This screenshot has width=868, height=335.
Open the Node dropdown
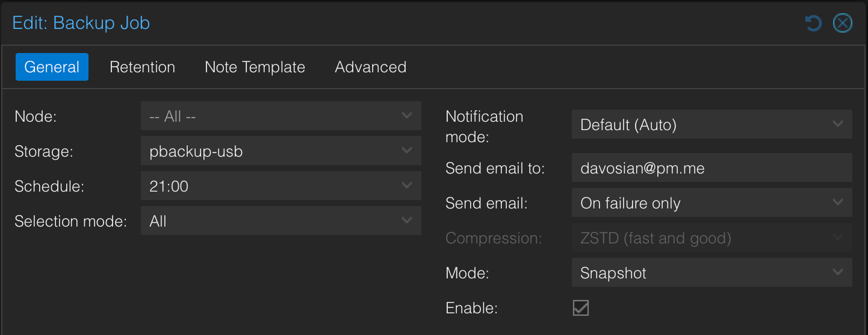click(x=281, y=116)
